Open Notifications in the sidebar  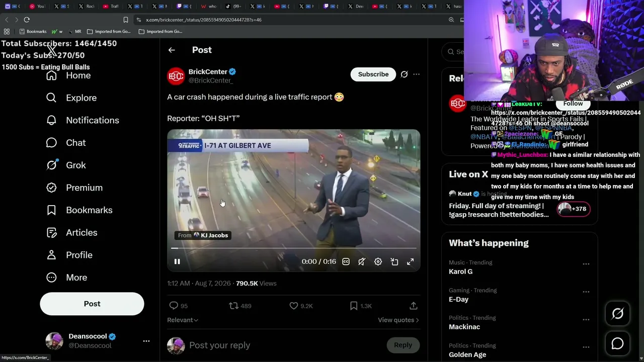[83, 120]
